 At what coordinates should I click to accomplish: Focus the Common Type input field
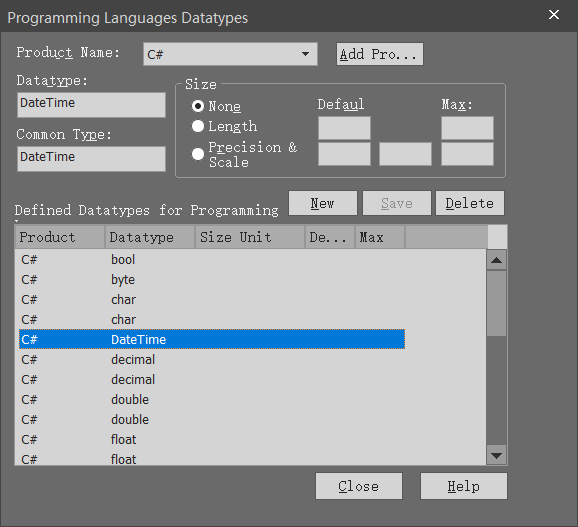coord(91,159)
